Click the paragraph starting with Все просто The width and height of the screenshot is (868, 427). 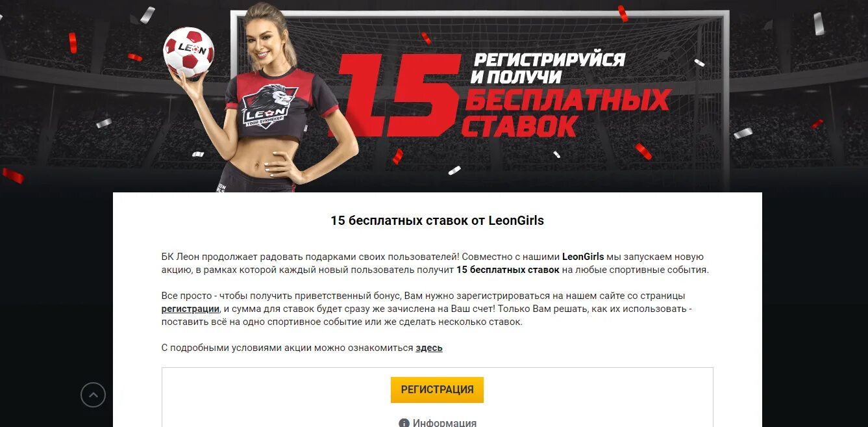point(427,309)
